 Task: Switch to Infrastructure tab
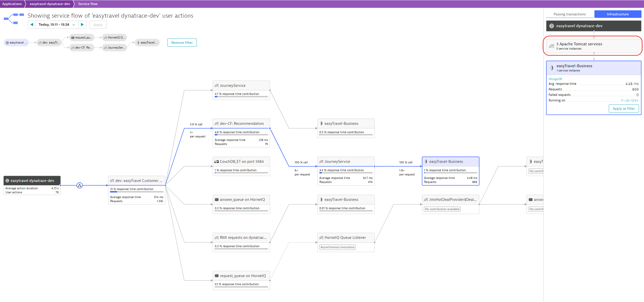(x=618, y=14)
